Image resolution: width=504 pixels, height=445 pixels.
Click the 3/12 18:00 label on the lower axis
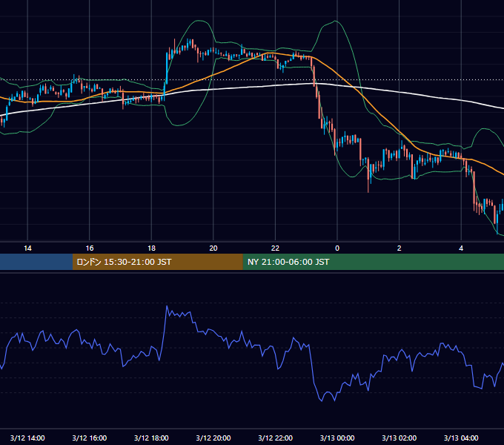[151, 438]
